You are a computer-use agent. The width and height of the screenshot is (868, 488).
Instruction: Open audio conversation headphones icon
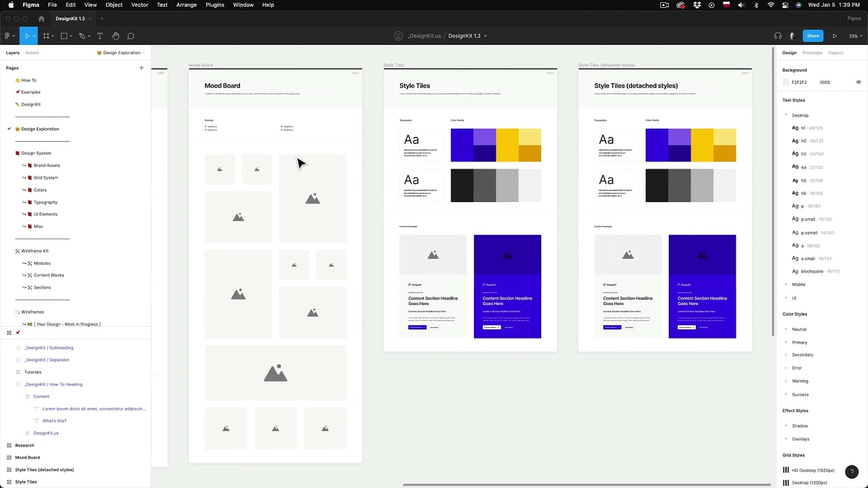(778, 36)
